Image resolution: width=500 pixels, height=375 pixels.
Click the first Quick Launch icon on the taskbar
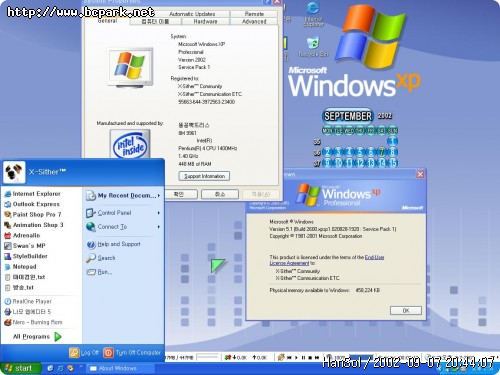tap(50, 368)
